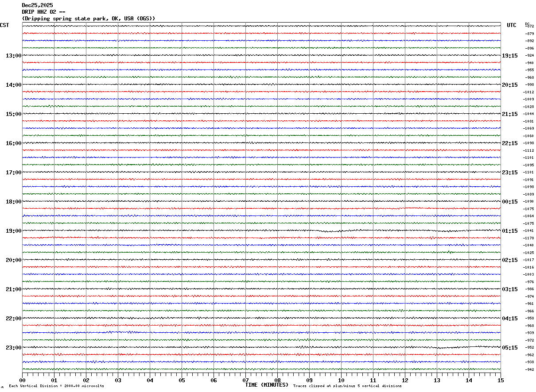This screenshot has height=392, width=536.
Task: Click the DC offset value -939
Action: click(529, 333)
